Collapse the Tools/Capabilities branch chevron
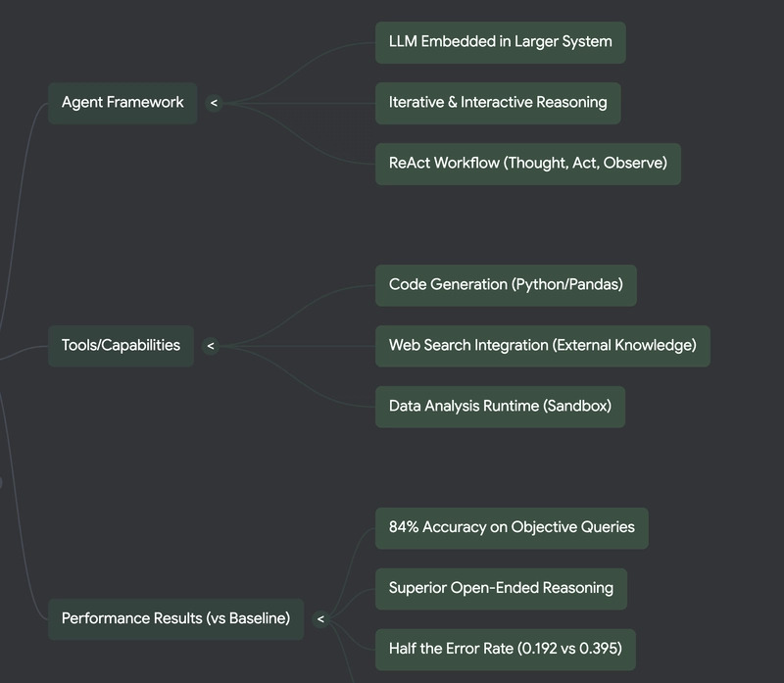 (211, 346)
